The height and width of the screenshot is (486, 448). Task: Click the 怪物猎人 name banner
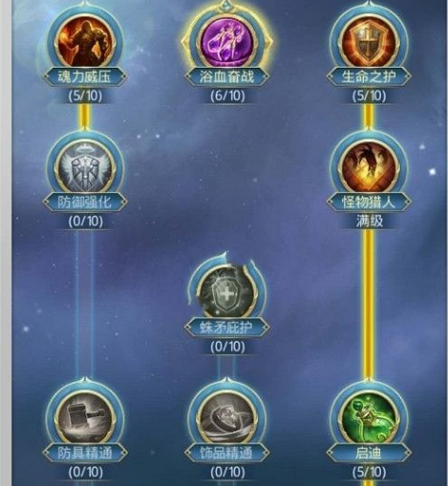(369, 202)
